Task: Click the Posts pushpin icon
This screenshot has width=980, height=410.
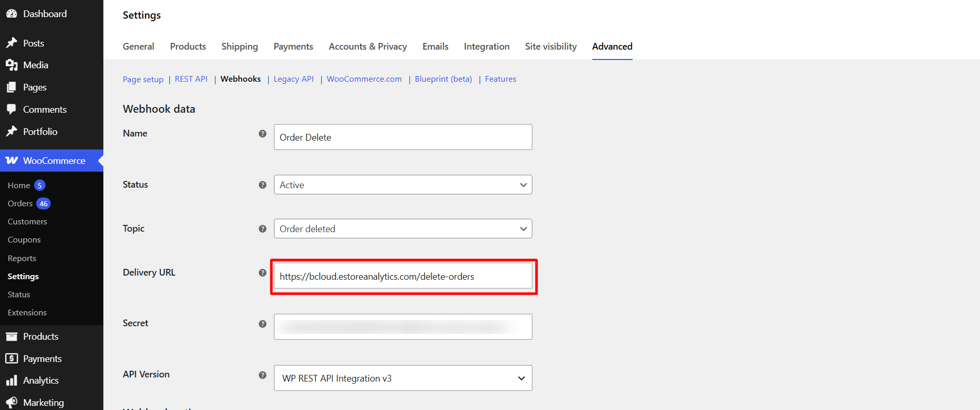Action: click(x=11, y=43)
